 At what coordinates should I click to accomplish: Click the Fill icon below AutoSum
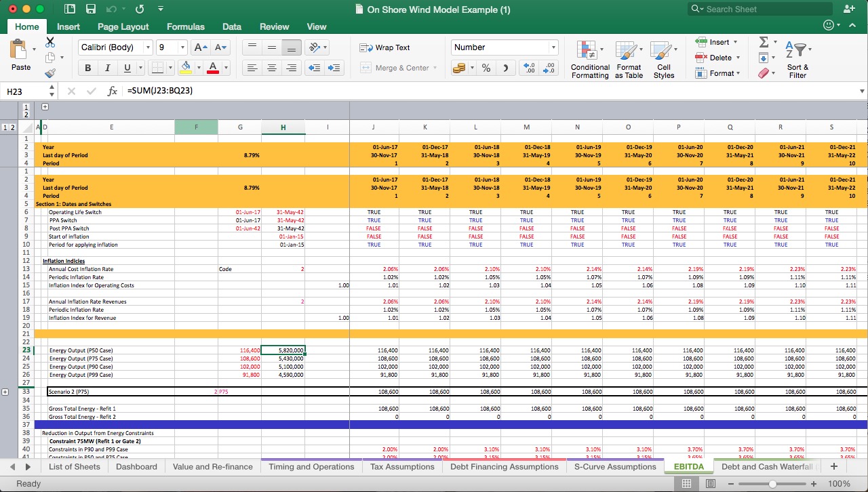coord(764,57)
